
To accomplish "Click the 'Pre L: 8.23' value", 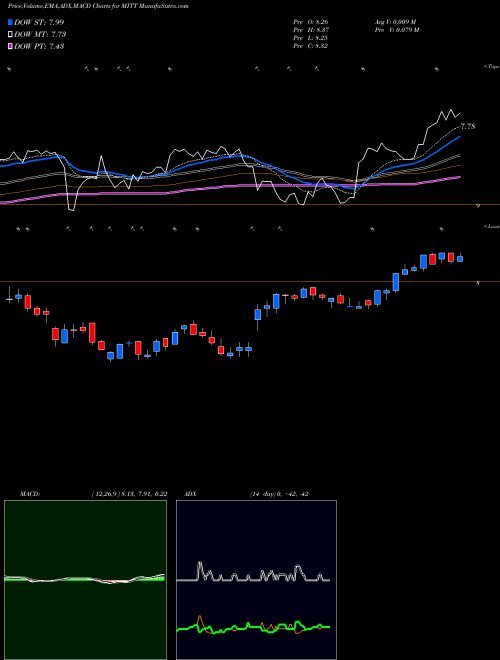I will click(311, 38).
